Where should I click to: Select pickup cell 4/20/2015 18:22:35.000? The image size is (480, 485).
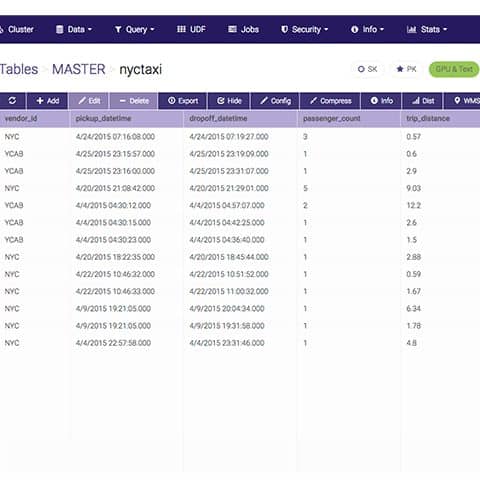point(115,257)
